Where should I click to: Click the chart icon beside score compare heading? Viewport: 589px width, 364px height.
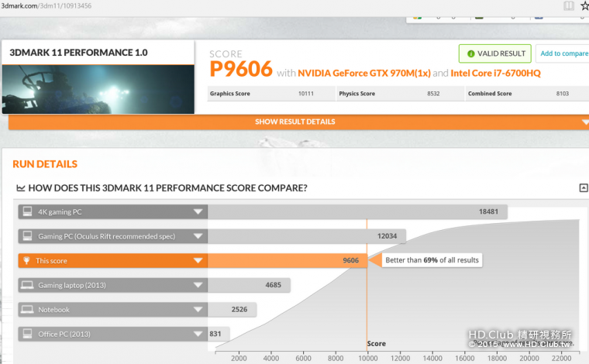[x=21, y=188]
